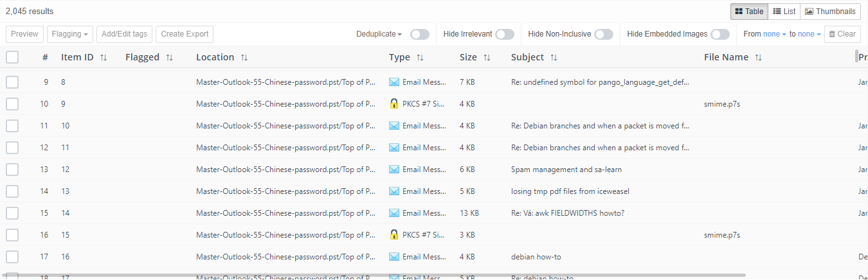Click sort arrows next to Subject

(x=554, y=58)
